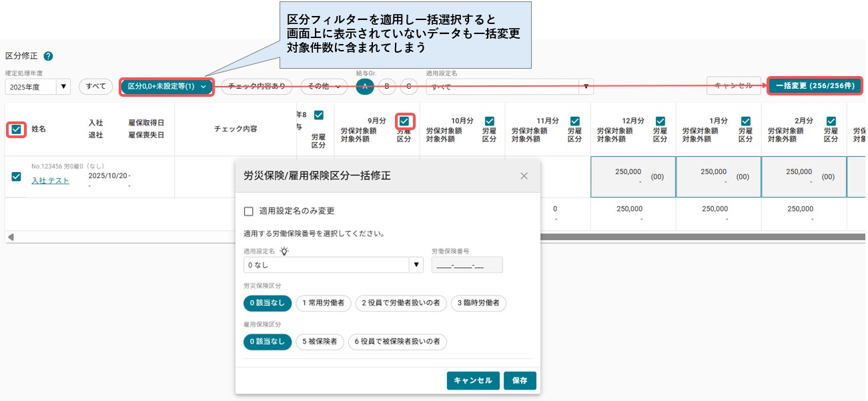The image size is (868, 401).
Task: Choose 労災保険区分 0 該当なし
Action: (x=268, y=304)
